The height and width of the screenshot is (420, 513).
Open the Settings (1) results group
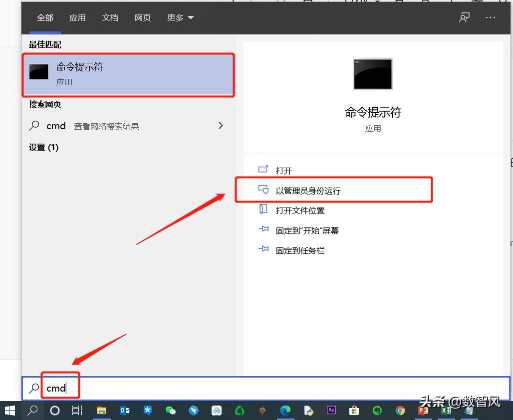pos(44,147)
